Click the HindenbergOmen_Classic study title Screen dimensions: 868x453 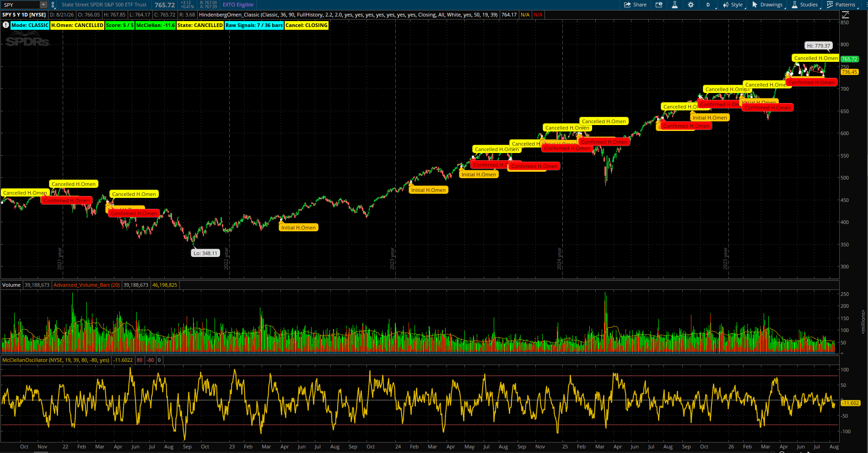[x=348, y=15]
